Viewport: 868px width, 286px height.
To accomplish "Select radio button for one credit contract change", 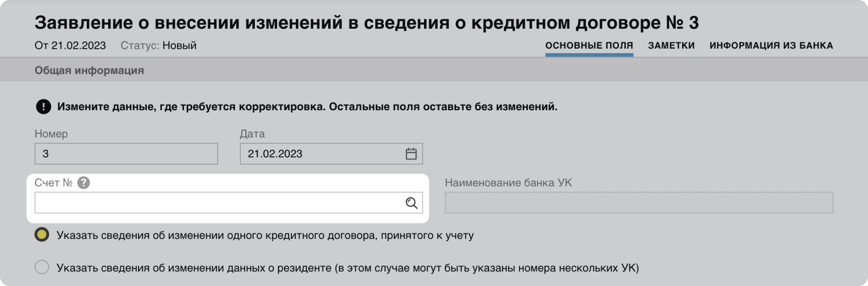I will point(42,235).
